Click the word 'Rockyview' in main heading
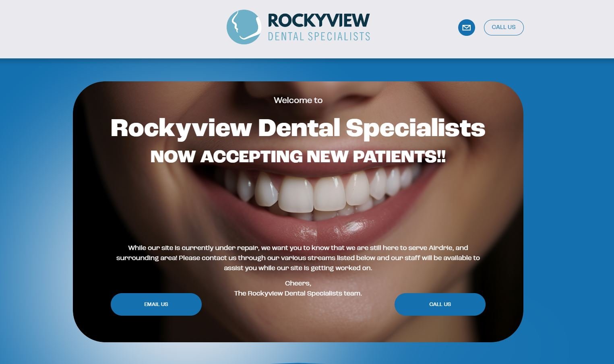The image size is (614, 364). pyautogui.click(x=181, y=128)
